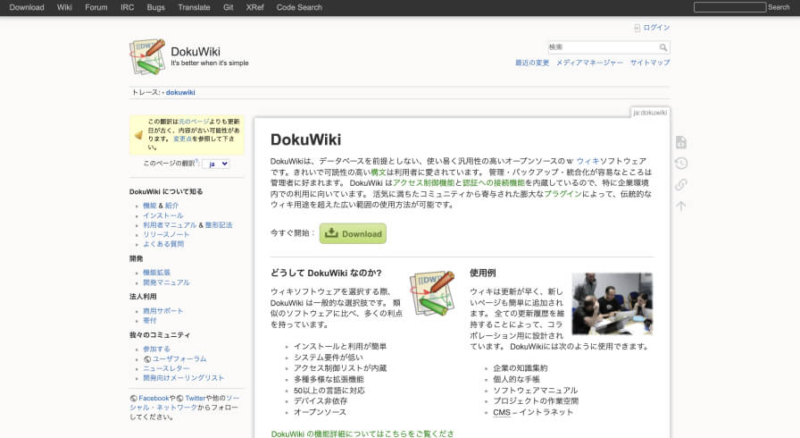
Task: Open the サイトマップ link
Action: pos(650,62)
